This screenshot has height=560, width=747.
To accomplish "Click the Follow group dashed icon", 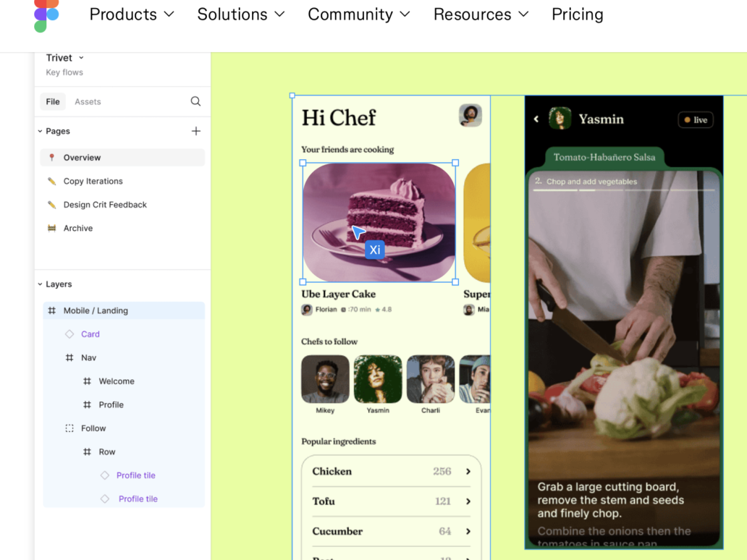I will click(69, 428).
